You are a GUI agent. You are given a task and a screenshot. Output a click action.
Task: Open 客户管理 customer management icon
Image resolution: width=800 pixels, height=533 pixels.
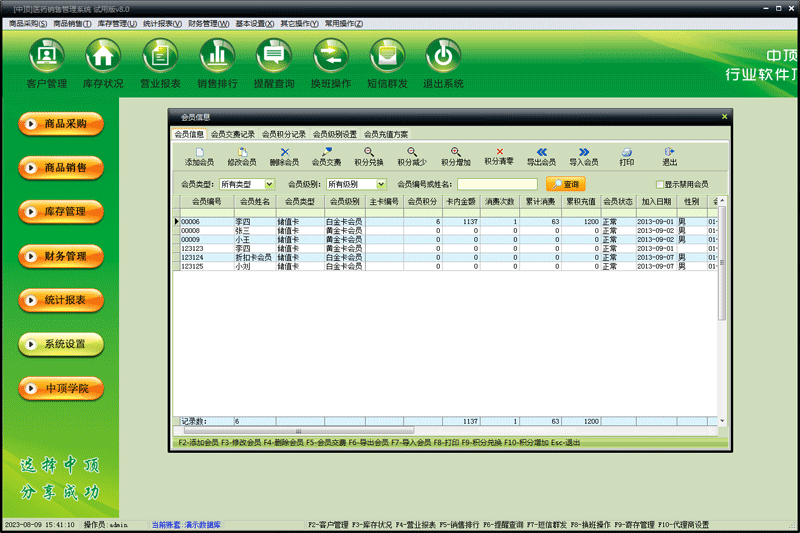(x=46, y=64)
